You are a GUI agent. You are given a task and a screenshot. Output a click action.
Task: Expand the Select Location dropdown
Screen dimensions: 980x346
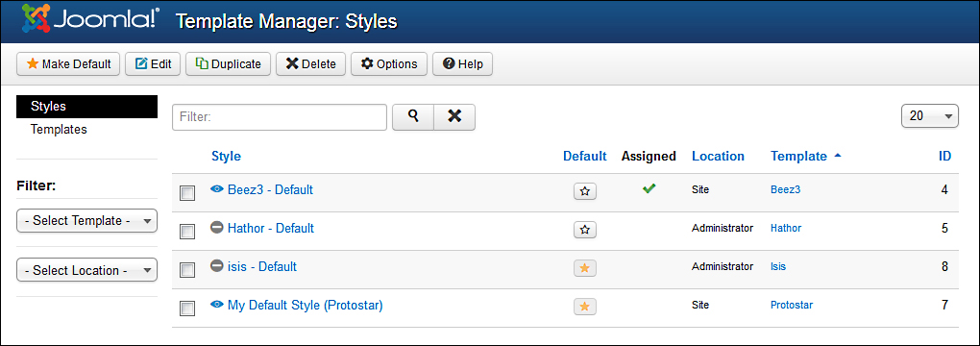pos(86,271)
